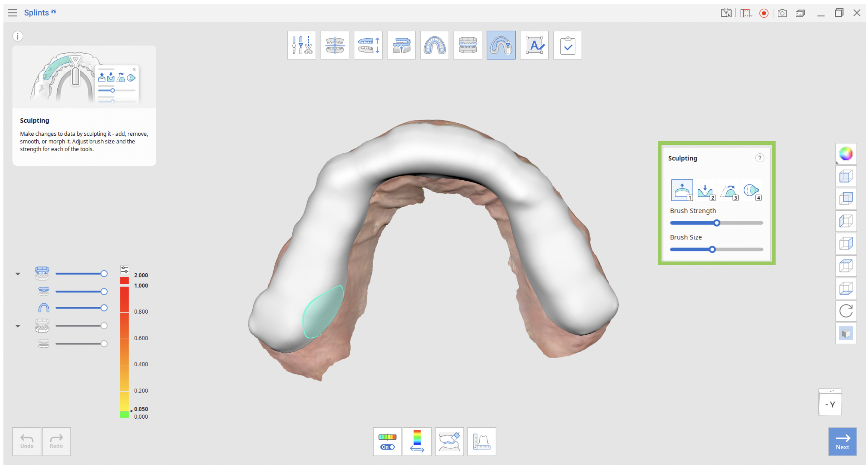Image resolution: width=868 pixels, height=467 pixels.
Task: Open the text labeling step icon
Action: coord(534,45)
